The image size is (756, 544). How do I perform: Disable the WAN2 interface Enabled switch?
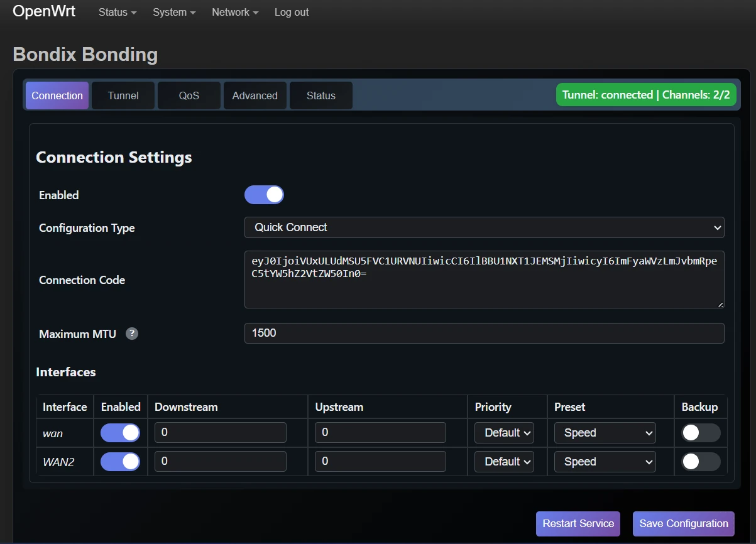point(121,462)
